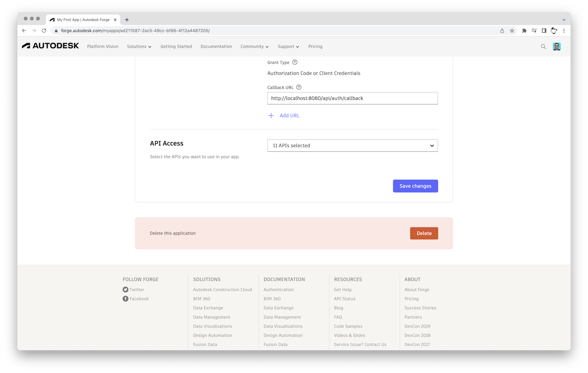This screenshot has width=588, height=373.
Task: Open Data Visualizations under Documentation
Action: pyautogui.click(x=283, y=326)
